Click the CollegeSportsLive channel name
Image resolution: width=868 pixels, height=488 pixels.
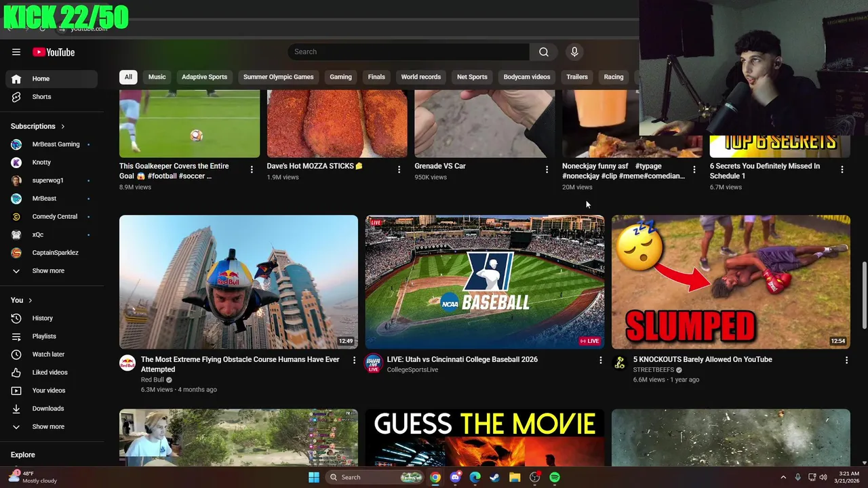click(x=412, y=370)
